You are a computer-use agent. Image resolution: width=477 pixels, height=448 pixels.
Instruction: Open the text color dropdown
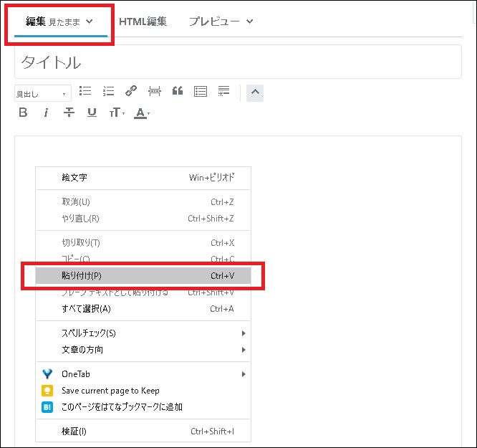point(142,113)
